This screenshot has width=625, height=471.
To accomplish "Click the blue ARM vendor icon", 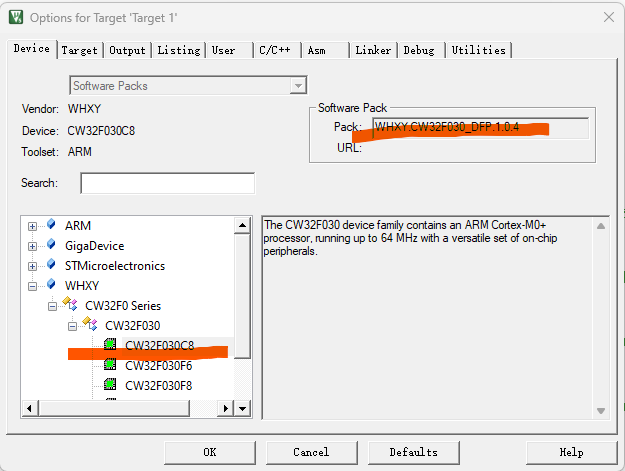I will [51, 224].
